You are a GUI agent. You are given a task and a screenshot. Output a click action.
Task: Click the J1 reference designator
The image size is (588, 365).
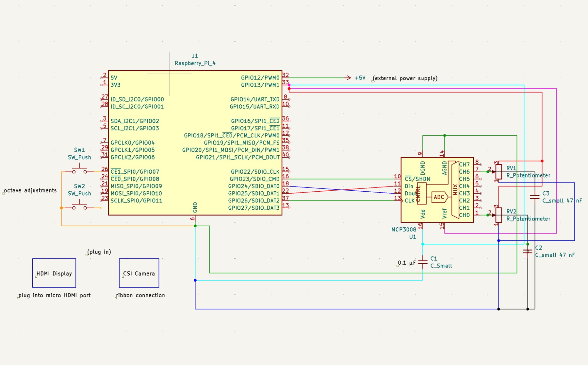(x=195, y=56)
